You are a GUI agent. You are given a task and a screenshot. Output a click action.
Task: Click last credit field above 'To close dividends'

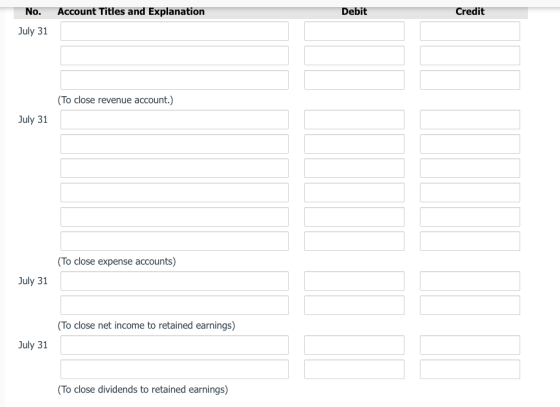coord(470,369)
